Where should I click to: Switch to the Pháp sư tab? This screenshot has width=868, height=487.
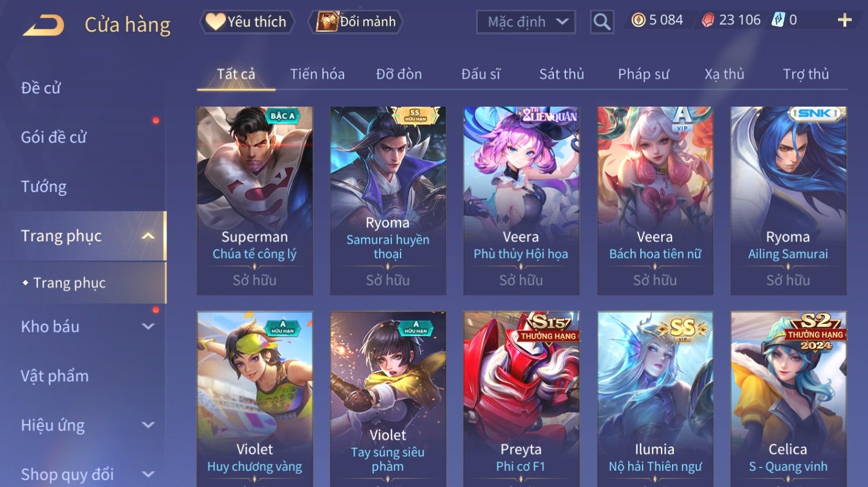pos(643,74)
